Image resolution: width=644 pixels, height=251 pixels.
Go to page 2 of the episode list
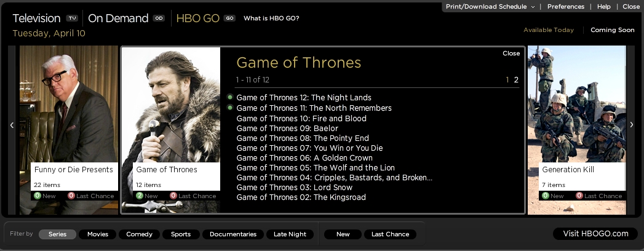tap(516, 80)
